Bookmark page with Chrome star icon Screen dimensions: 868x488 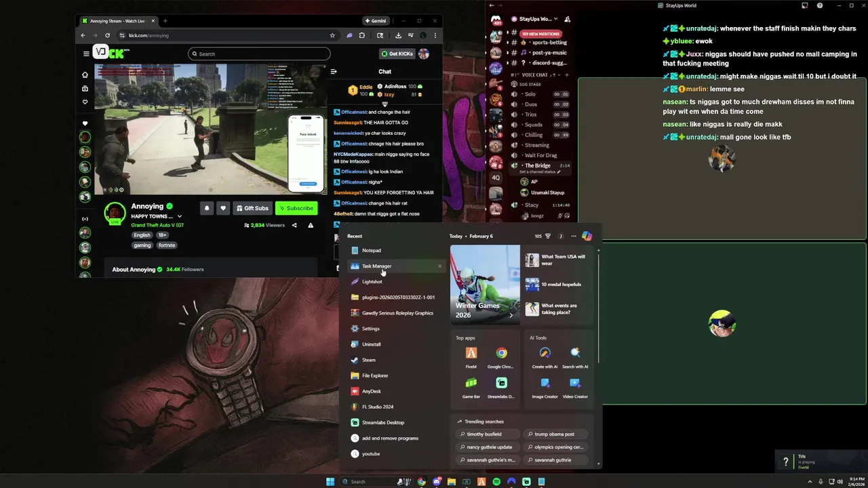coord(332,35)
